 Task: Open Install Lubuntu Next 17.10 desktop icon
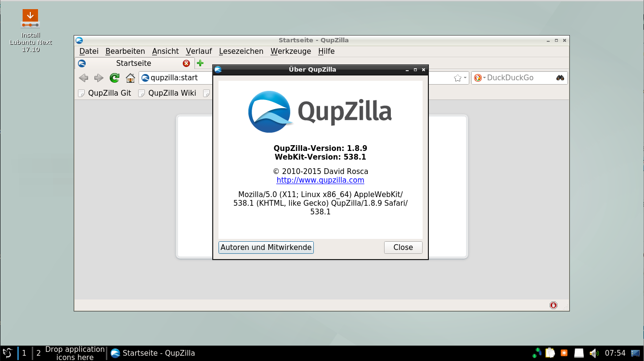tap(30, 31)
